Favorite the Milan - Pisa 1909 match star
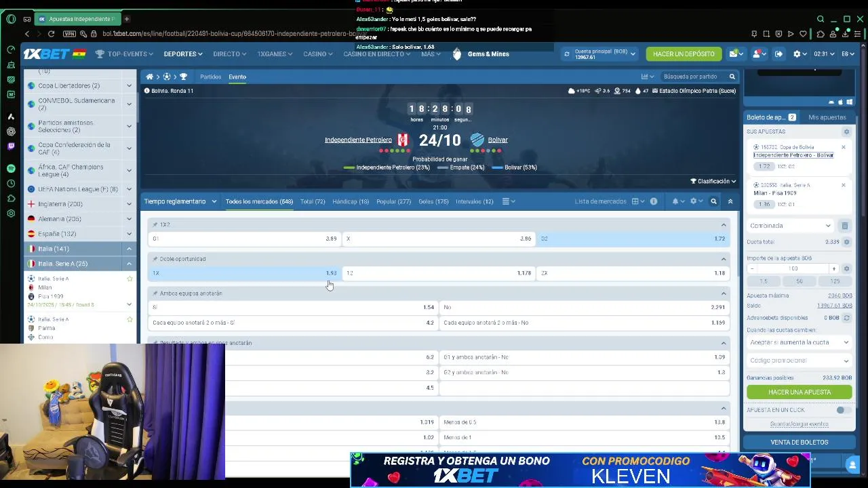The image size is (868, 488). click(130, 279)
